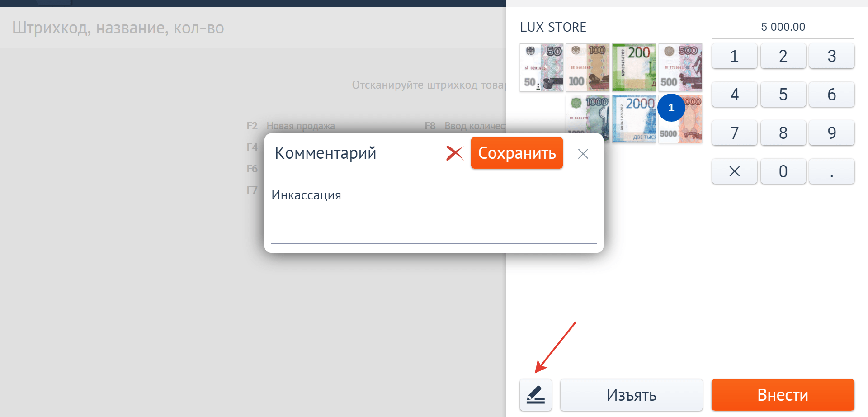Tap keypad digit 3
Image resolution: width=868 pixels, height=417 pixels.
(831, 56)
